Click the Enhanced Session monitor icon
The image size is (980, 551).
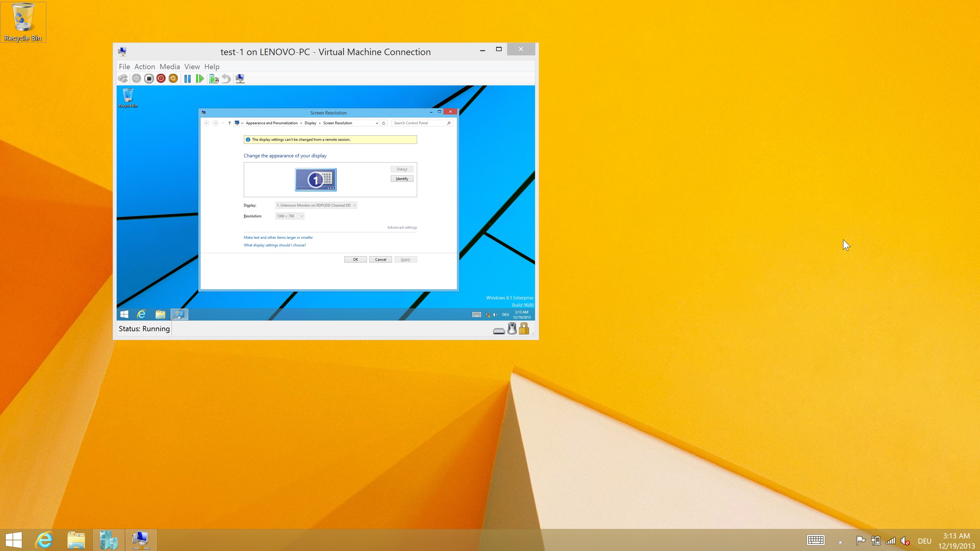pyautogui.click(x=240, y=79)
